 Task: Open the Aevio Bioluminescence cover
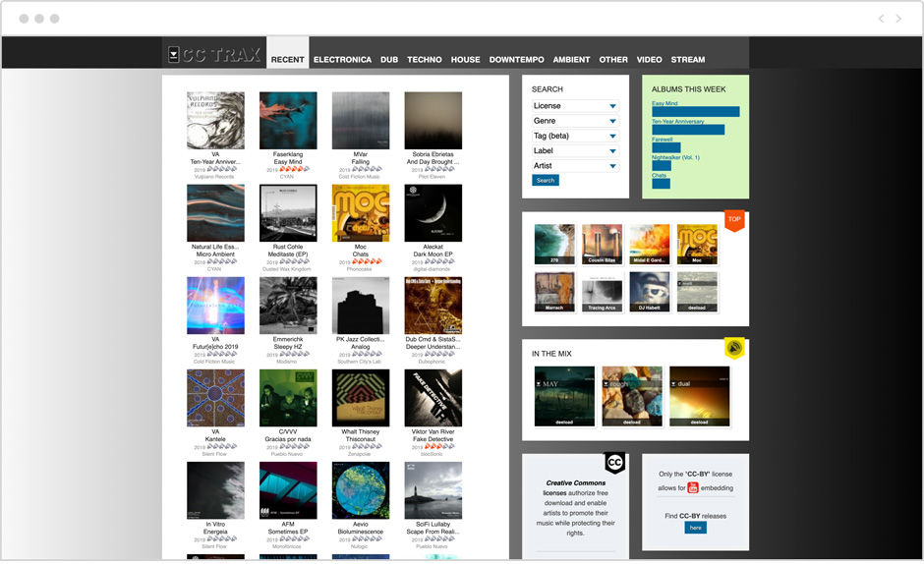pos(361,490)
